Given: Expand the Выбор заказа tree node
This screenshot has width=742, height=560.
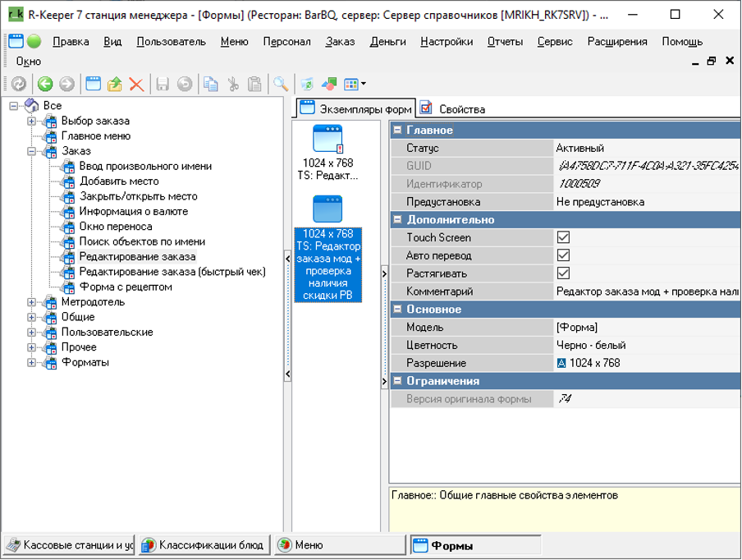Looking at the screenshot, I should tap(31, 121).
